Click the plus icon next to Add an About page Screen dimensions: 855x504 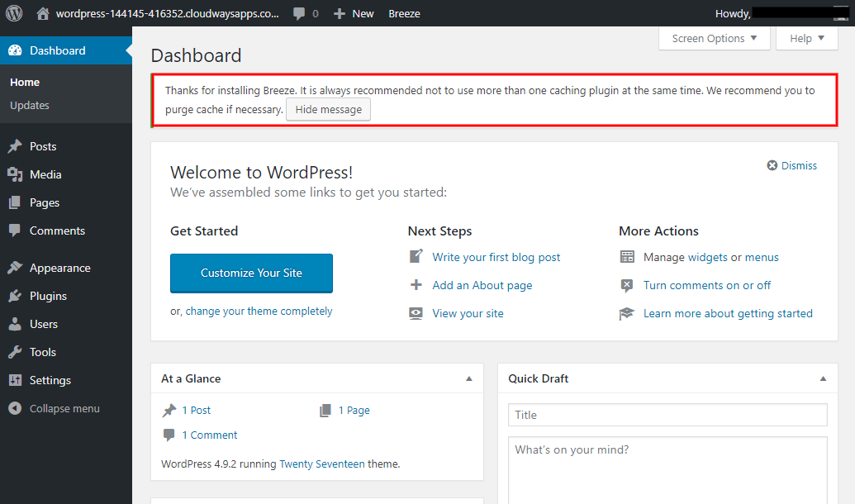[416, 285]
